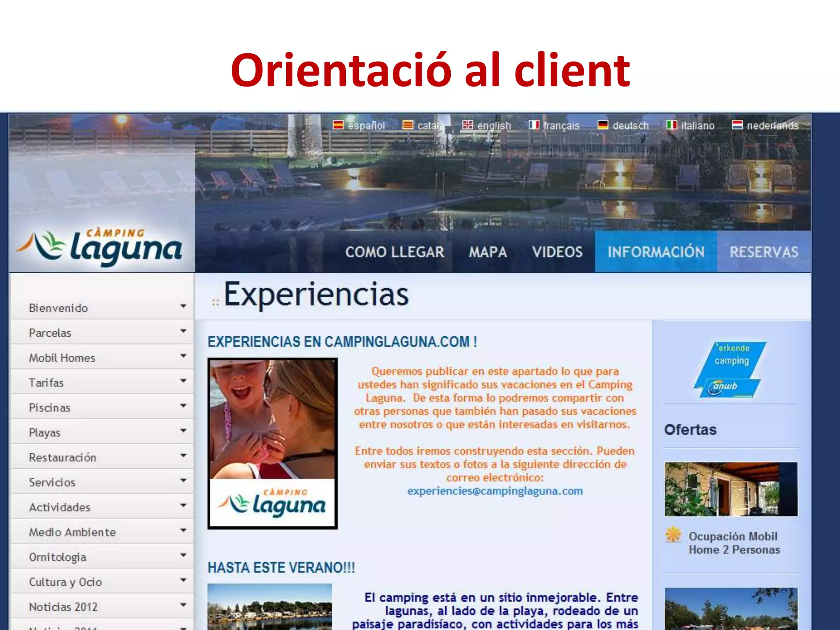This screenshot has height=630, width=840.
Task: Open Noticias 2012 in the sidebar
Action: coord(64,607)
